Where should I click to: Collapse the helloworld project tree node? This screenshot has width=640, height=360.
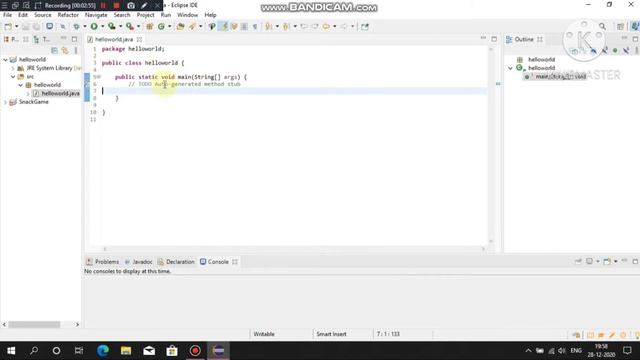tap(5, 60)
